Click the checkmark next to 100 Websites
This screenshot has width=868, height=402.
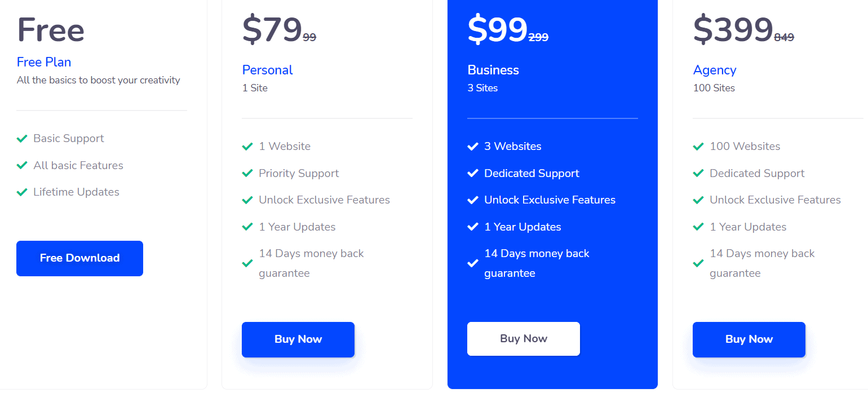pyautogui.click(x=698, y=146)
